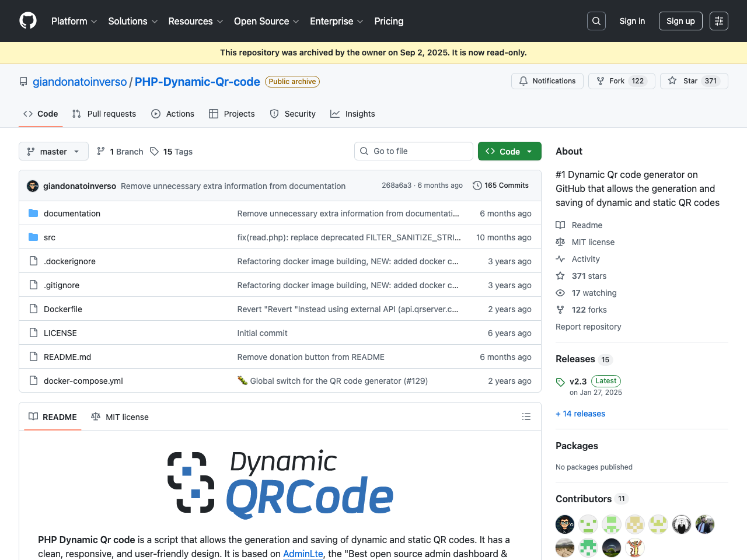Screen dimensions: 747x560
Task: Click the Fork icon button
Action: point(601,81)
